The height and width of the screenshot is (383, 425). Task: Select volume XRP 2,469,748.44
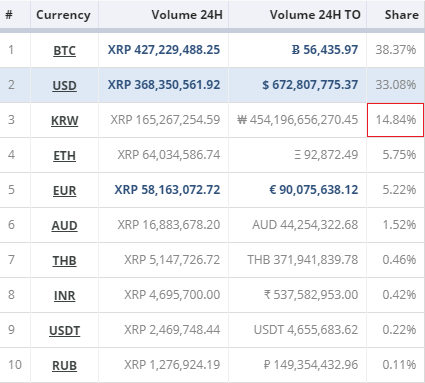point(172,330)
